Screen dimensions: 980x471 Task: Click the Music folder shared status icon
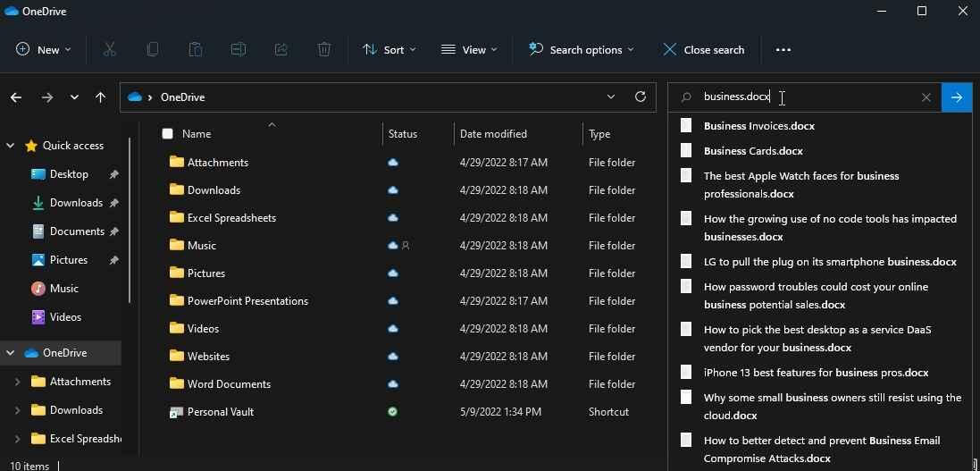click(x=406, y=246)
